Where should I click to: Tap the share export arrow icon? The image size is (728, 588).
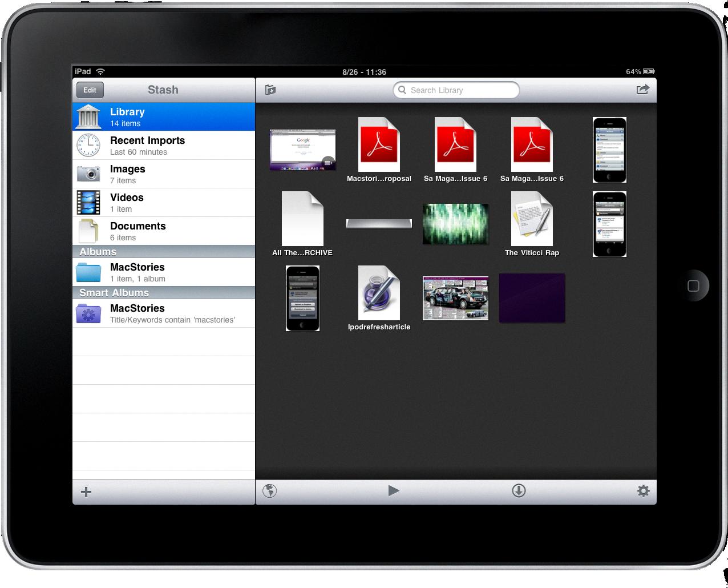pyautogui.click(x=643, y=90)
